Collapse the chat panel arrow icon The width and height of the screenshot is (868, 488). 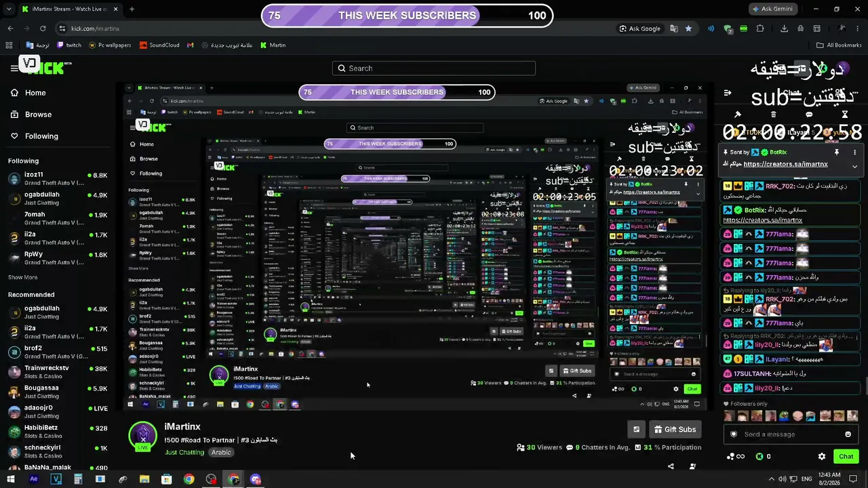point(728,93)
